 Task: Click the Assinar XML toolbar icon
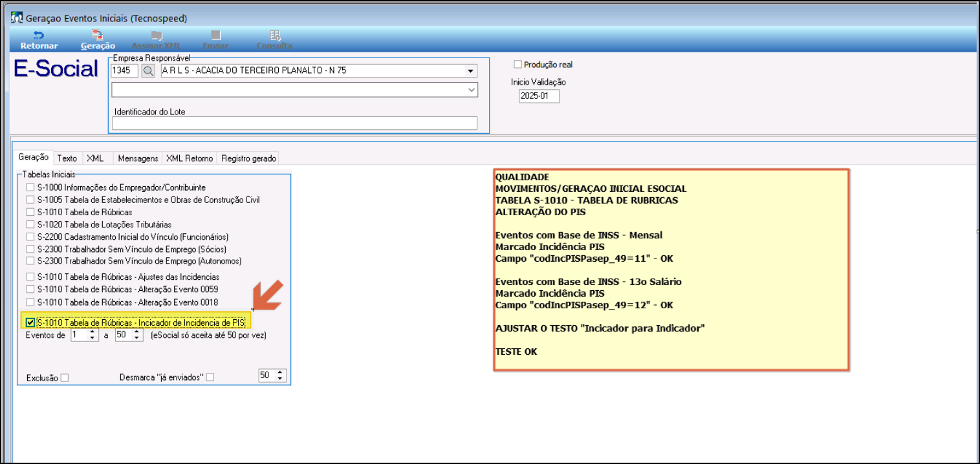tap(156, 36)
